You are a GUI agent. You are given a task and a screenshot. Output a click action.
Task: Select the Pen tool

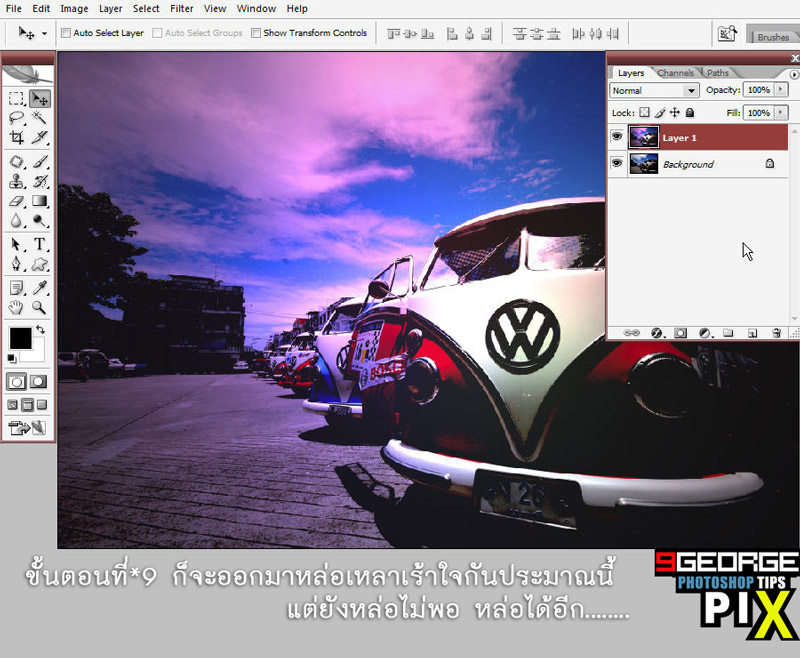[x=16, y=264]
